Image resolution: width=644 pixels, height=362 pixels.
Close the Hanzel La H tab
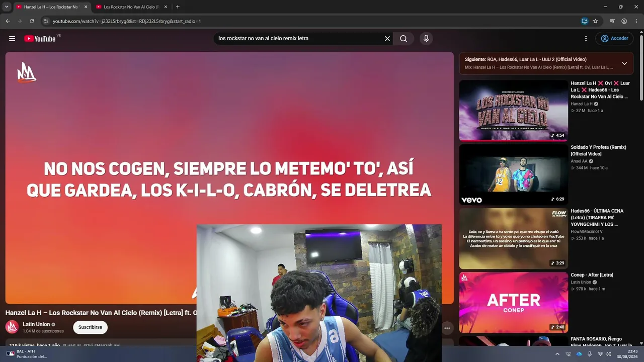(86, 7)
